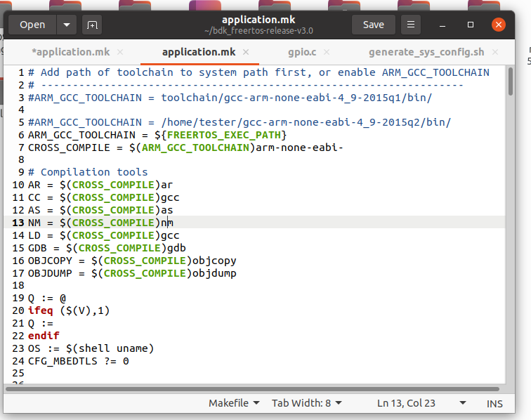Toggle INS overwrite mode in status bar
This screenshot has width=531, height=420.
[494, 403]
